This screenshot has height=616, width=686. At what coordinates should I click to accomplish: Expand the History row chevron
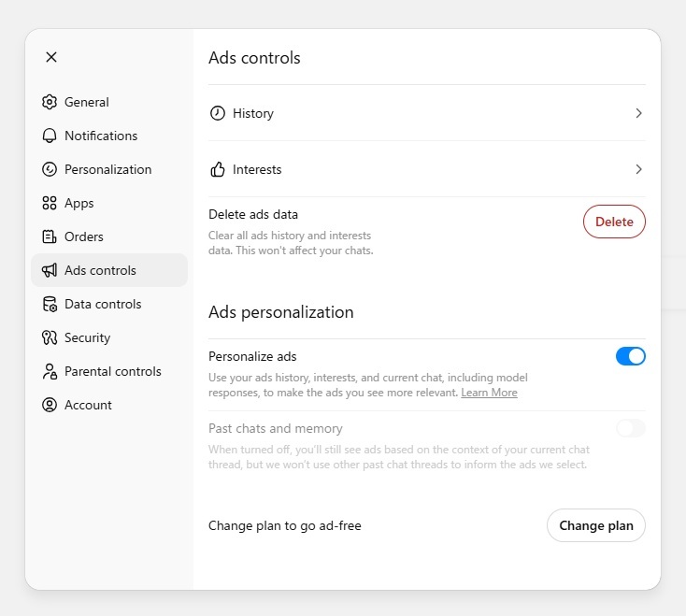(x=638, y=113)
